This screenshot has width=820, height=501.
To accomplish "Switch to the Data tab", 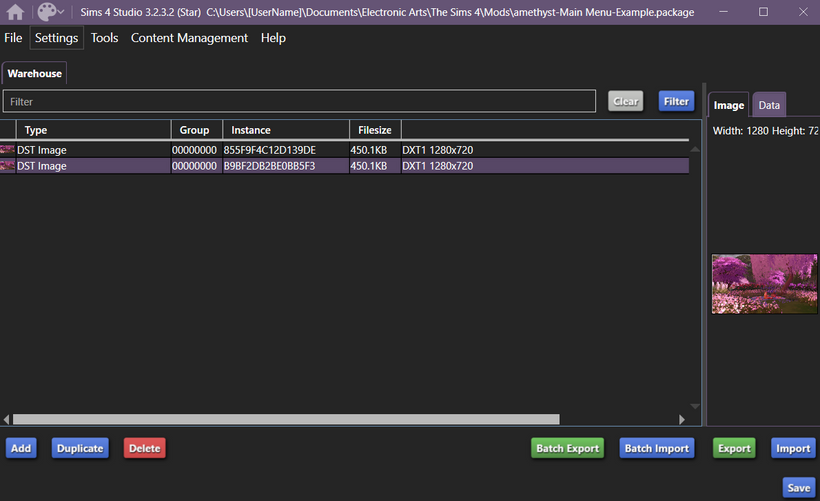I will click(x=769, y=105).
